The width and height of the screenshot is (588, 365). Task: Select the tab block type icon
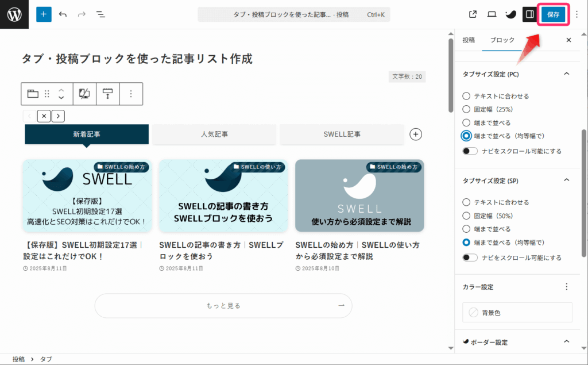click(33, 94)
